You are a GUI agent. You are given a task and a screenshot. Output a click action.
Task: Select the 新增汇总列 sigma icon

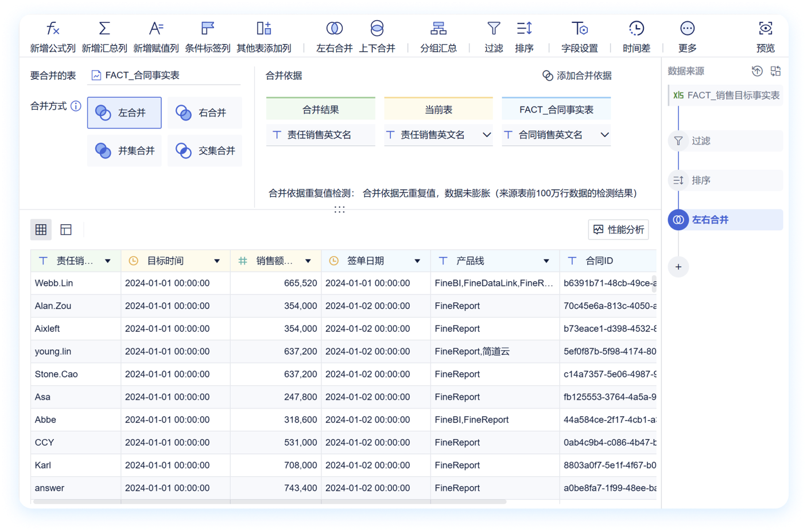tap(104, 28)
